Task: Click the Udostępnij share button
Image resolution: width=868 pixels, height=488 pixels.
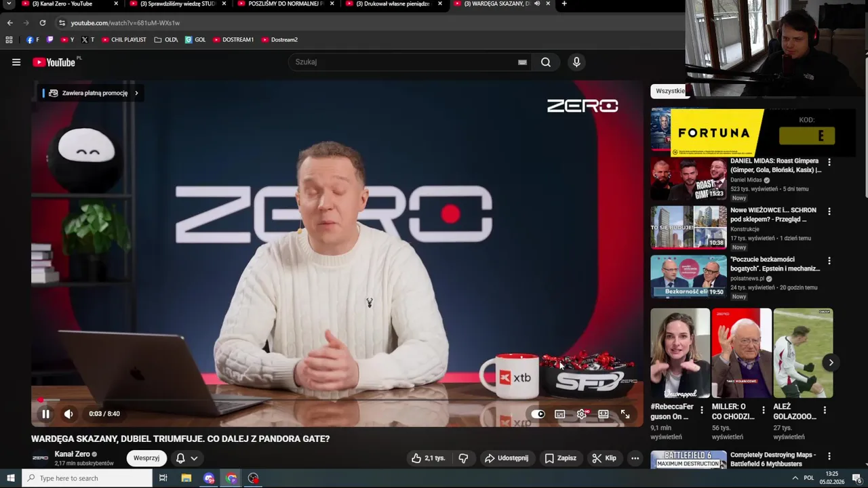Action: coord(506,458)
